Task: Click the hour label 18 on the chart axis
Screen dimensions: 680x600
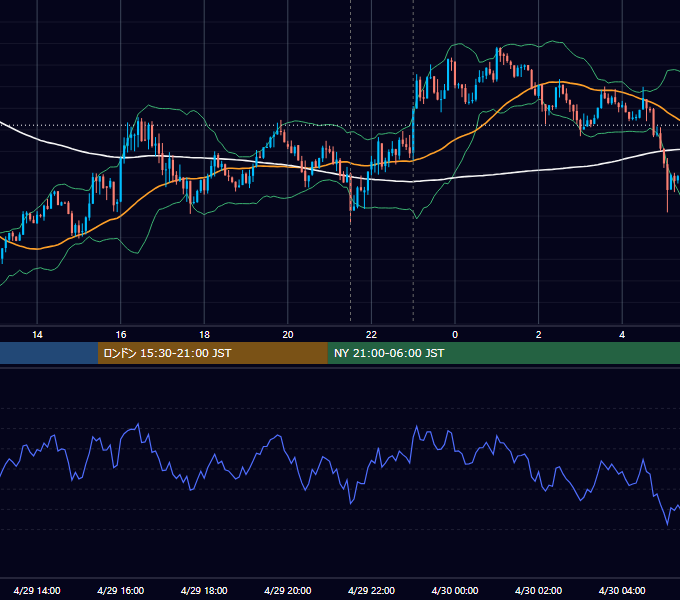Action: click(204, 335)
